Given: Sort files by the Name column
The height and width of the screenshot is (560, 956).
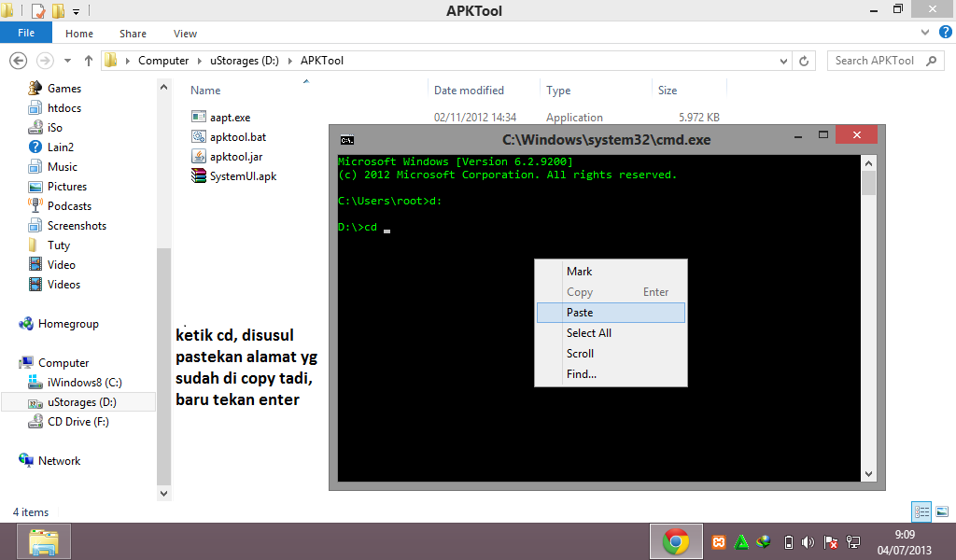Looking at the screenshot, I should point(204,91).
